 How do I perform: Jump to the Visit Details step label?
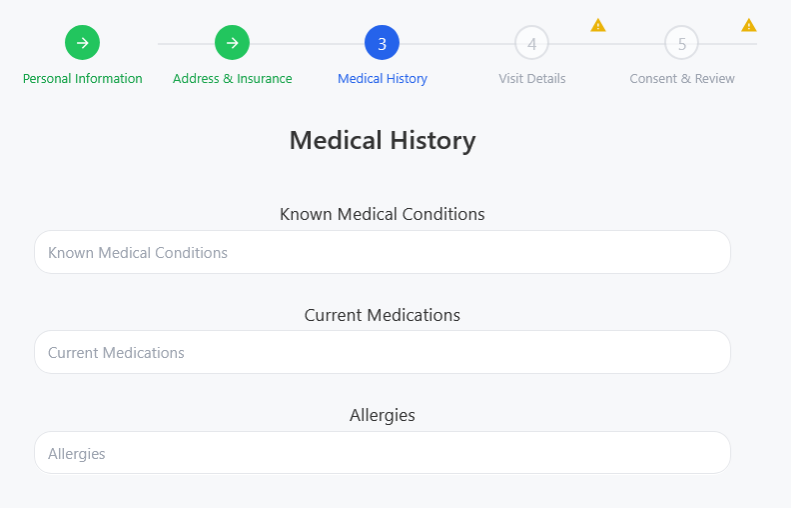[532, 79]
